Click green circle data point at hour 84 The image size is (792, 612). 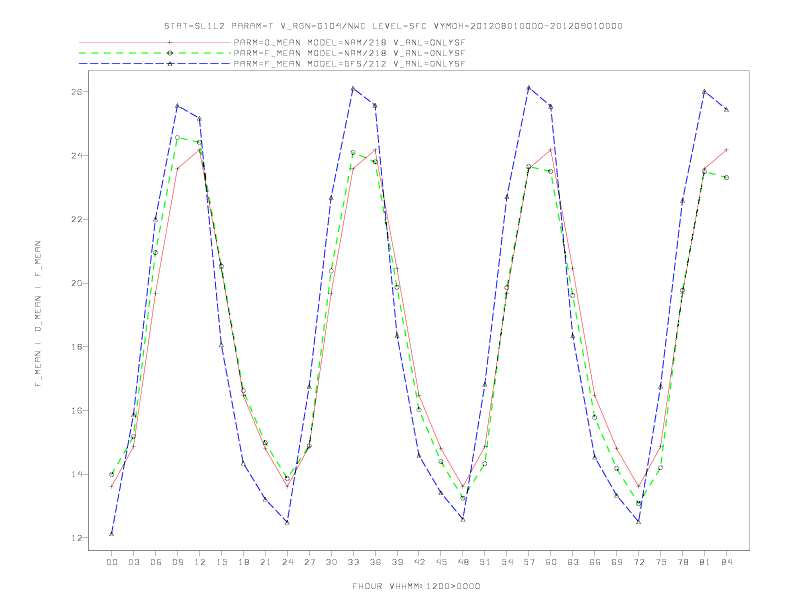726,177
